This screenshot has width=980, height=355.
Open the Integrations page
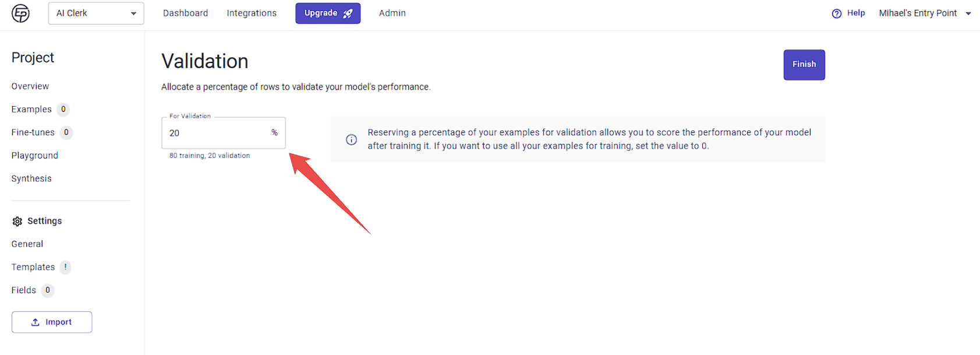[x=252, y=13]
